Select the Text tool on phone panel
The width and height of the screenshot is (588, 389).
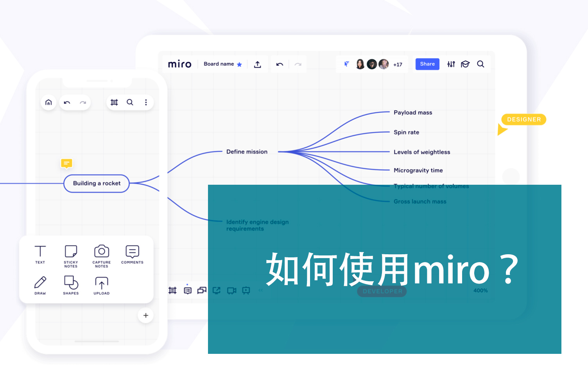click(40, 254)
